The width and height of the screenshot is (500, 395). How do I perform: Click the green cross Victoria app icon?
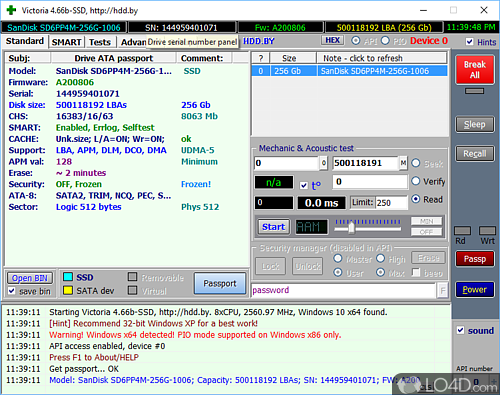pos(11,10)
